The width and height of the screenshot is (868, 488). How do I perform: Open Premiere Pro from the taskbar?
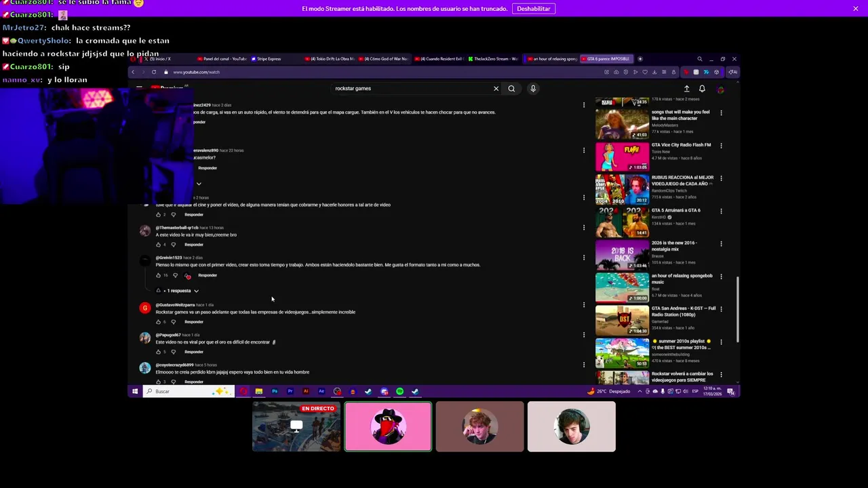click(x=290, y=391)
